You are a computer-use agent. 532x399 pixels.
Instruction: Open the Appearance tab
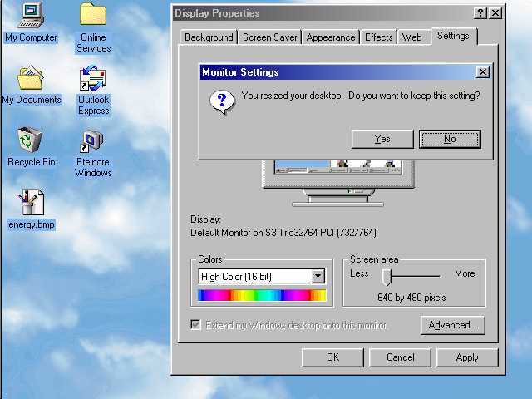[x=331, y=37]
